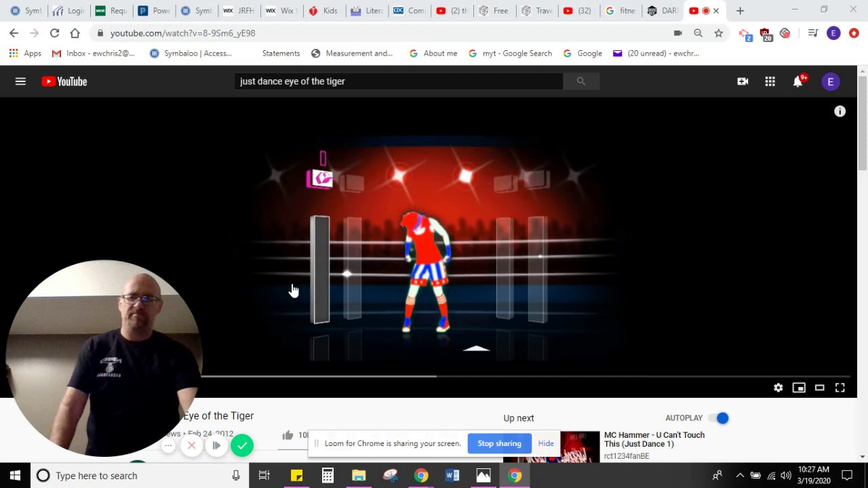Screen dimensions: 868x488
Task: Open Windows volume control
Action: point(787,476)
